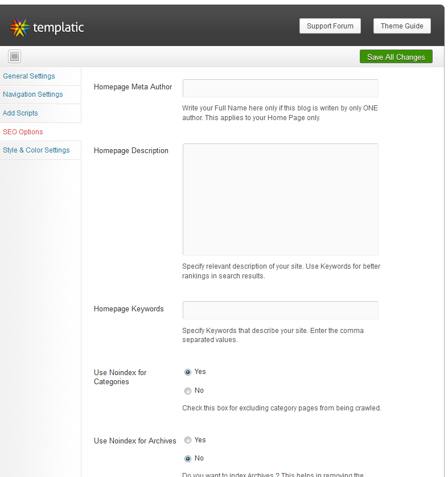Image resolution: width=448 pixels, height=477 pixels.
Task: Click the 'Use Noindex for Archives' label
Action: click(135, 441)
